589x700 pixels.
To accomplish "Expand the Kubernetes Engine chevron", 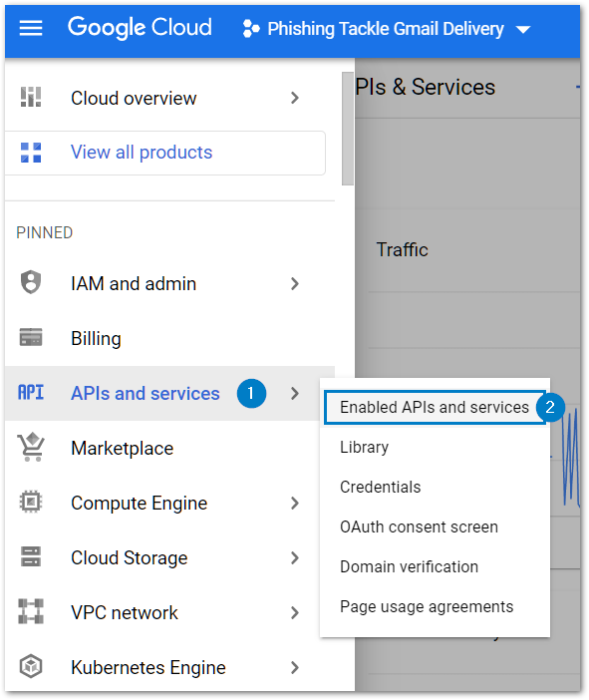I will pos(295,668).
